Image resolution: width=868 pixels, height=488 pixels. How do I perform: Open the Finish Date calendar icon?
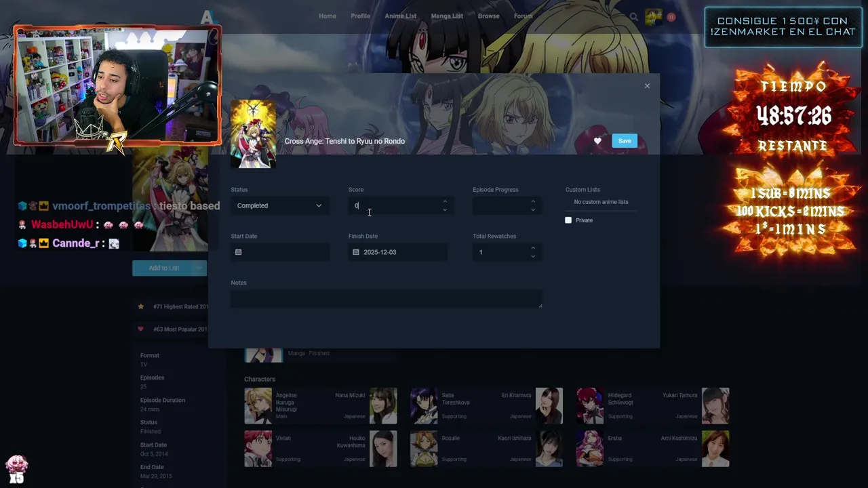coord(356,252)
